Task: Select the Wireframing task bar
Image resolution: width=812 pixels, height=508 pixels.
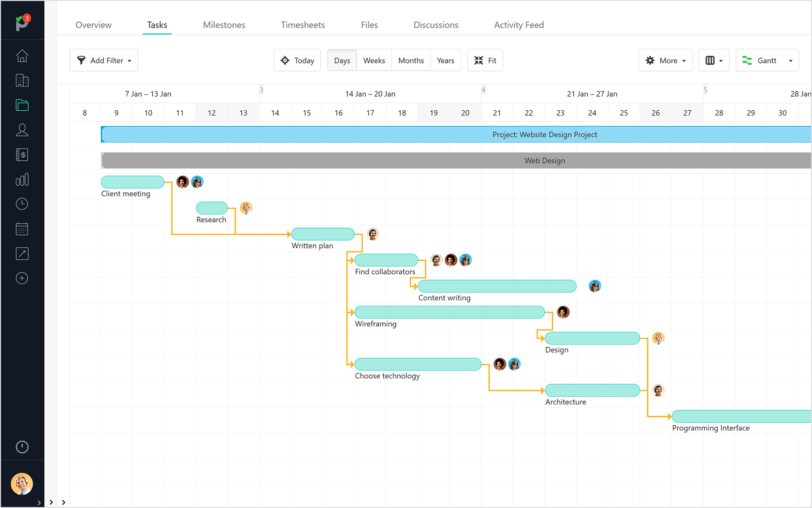Action: [449, 312]
